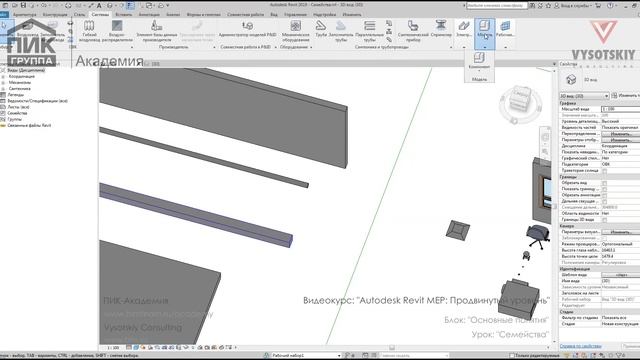Expand the Families (Семейства) tree node
This screenshot has width=640, height=360.
tap(3, 113)
